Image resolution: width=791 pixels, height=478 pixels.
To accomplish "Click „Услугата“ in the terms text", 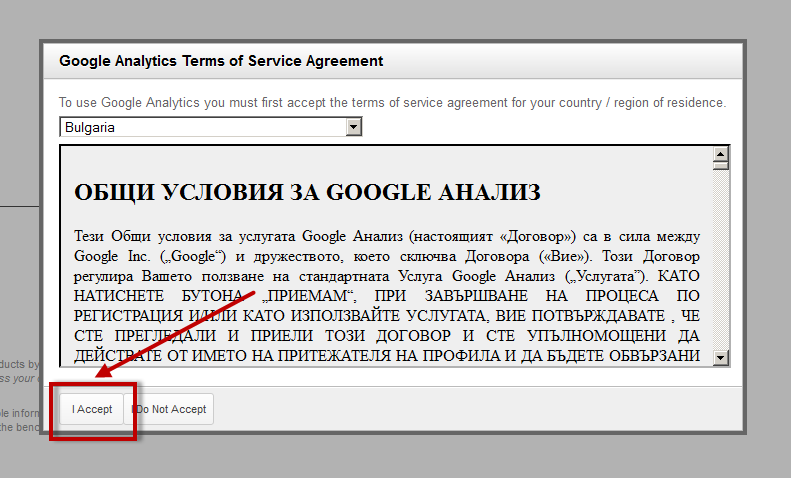I will pyautogui.click(x=604, y=275).
